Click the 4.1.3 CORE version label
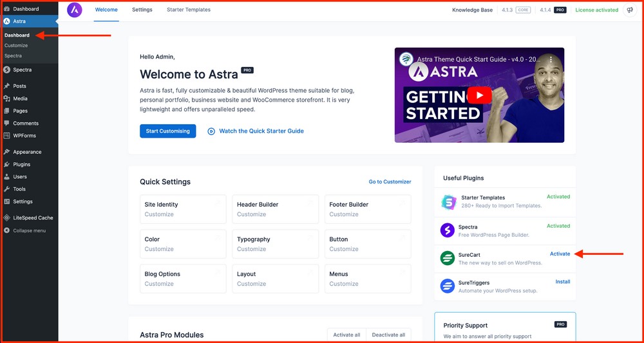 coord(516,10)
